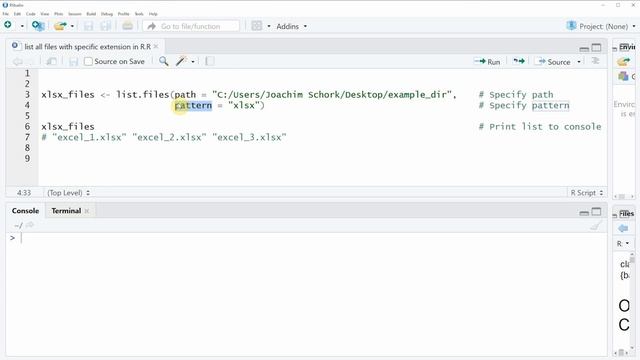Image resolution: width=640 pixels, height=360 pixels.
Task: Open the Project (None) menu
Action: coord(601,26)
